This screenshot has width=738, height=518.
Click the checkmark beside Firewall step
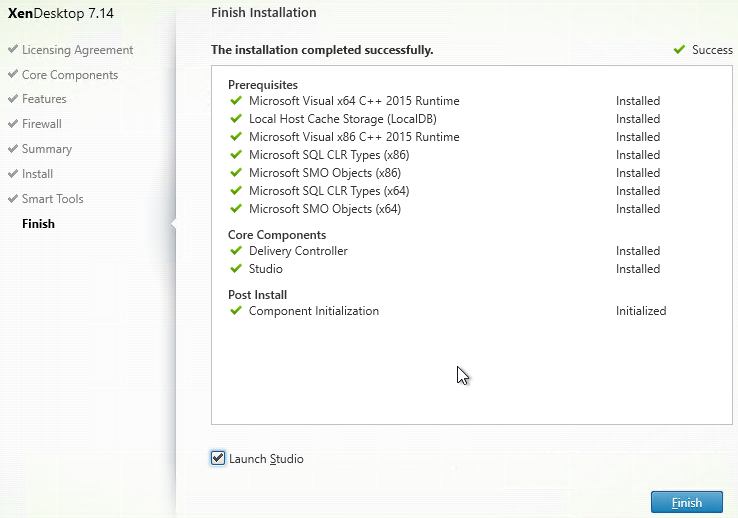(13, 123)
